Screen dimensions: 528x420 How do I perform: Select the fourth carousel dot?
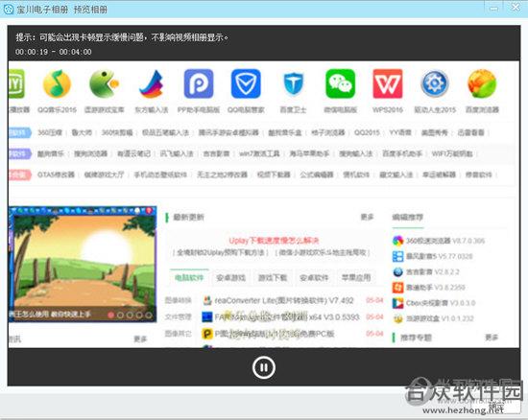(139, 315)
